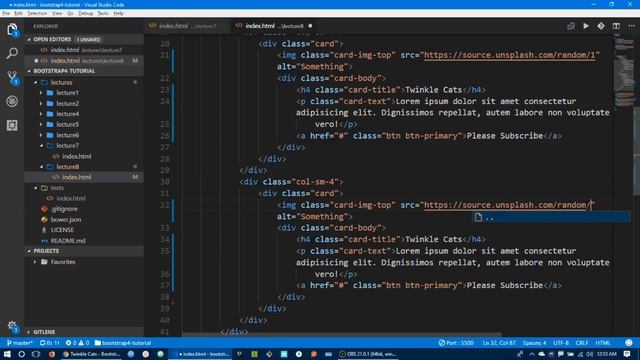Open the Search view in activity bar
This screenshot has width=640, height=360.
coord(12,53)
